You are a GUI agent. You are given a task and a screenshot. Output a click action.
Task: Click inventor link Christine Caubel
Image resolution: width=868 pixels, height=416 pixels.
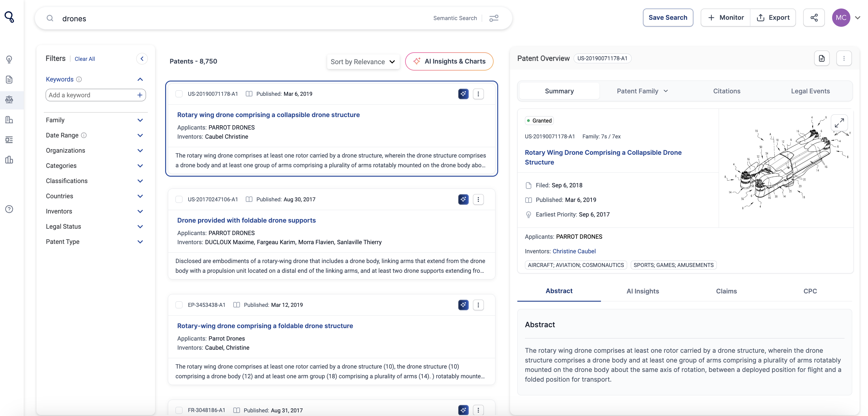pos(574,251)
